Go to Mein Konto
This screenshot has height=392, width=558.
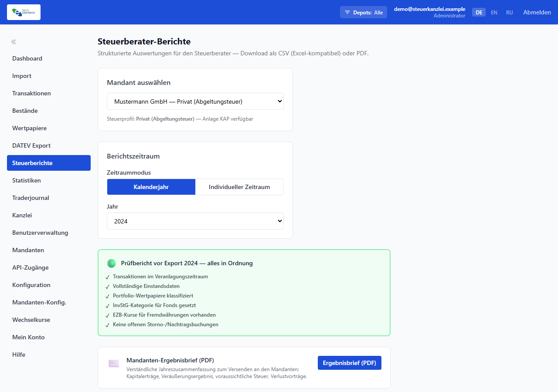pyautogui.click(x=49, y=337)
